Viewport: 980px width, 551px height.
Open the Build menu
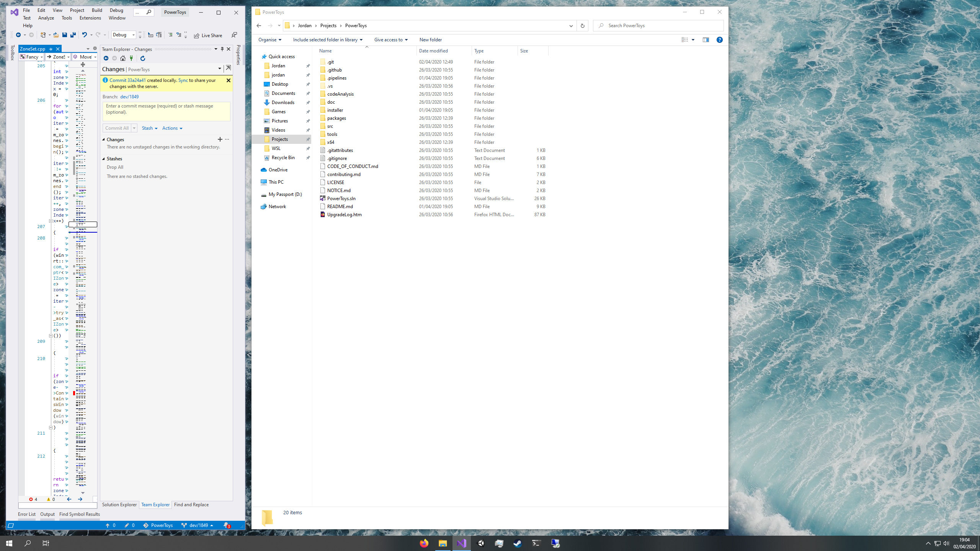pos(97,10)
